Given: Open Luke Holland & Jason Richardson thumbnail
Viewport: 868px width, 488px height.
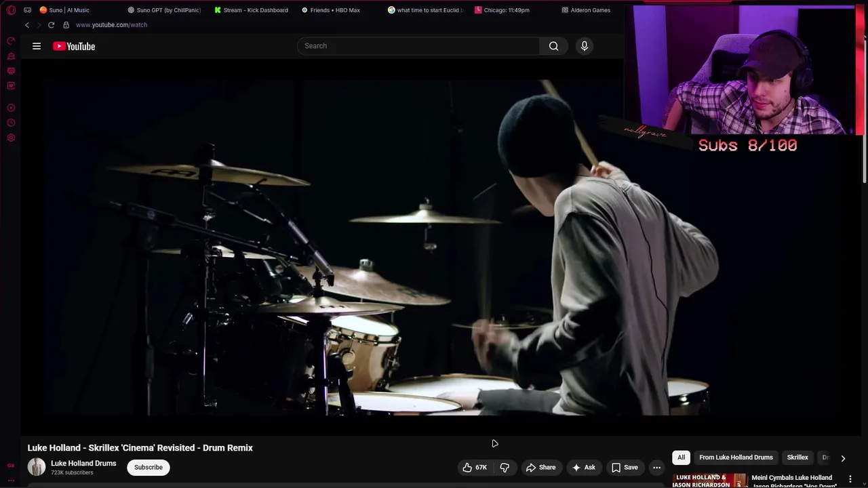Looking at the screenshot, I should tap(709, 481).
